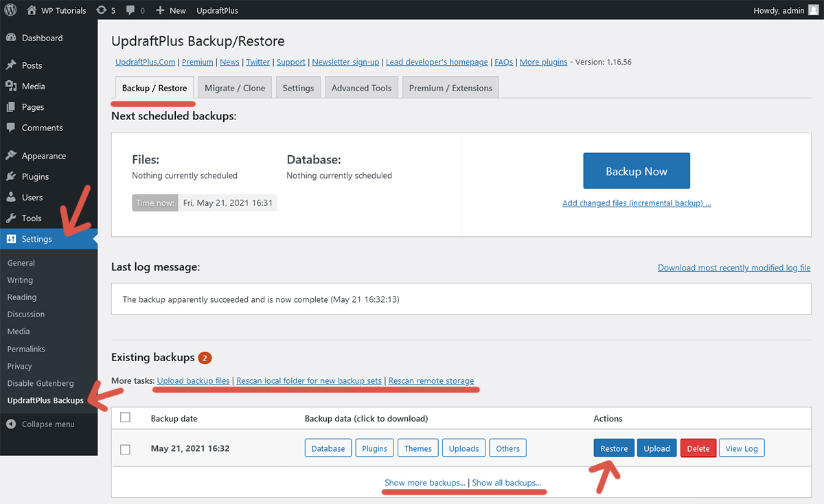Open the admin avatar at top right
Screen dimensions: 824x504
pyautogui.click(x=813, y=10)
